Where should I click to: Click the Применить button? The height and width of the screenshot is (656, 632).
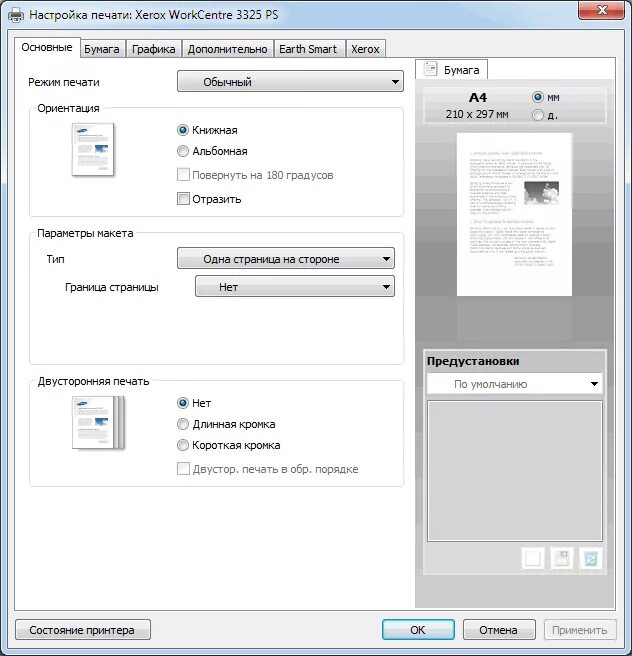click(x=580, y=630)
